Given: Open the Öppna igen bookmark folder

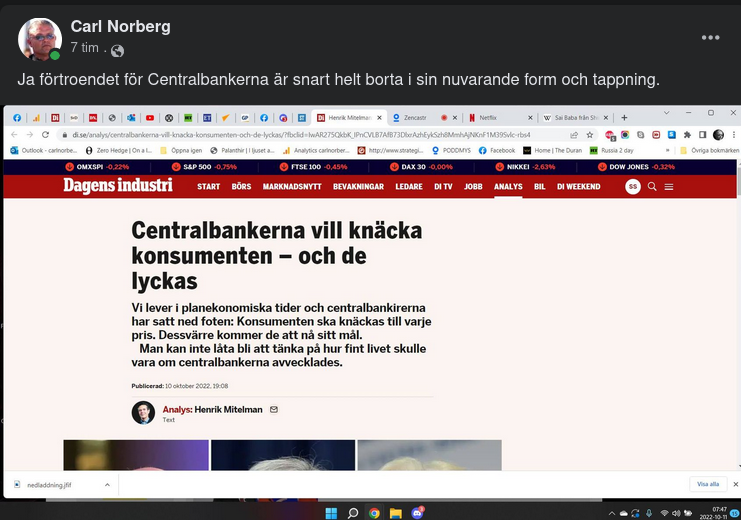Looking at the screenshot, I should [181, 150].
